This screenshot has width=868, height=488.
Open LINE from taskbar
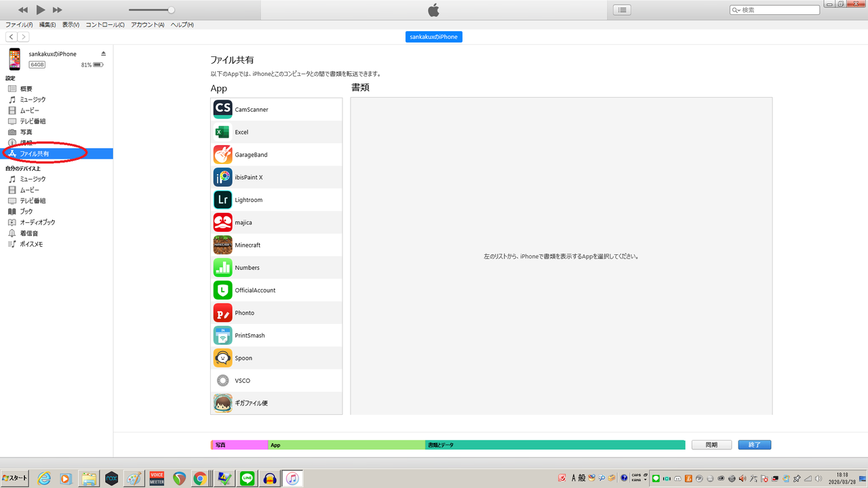pos(248,478)
